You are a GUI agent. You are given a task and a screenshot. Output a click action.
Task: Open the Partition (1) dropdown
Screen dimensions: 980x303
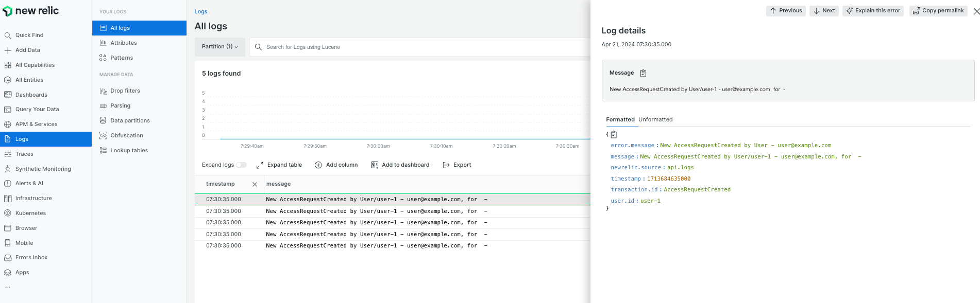(219, 47)
